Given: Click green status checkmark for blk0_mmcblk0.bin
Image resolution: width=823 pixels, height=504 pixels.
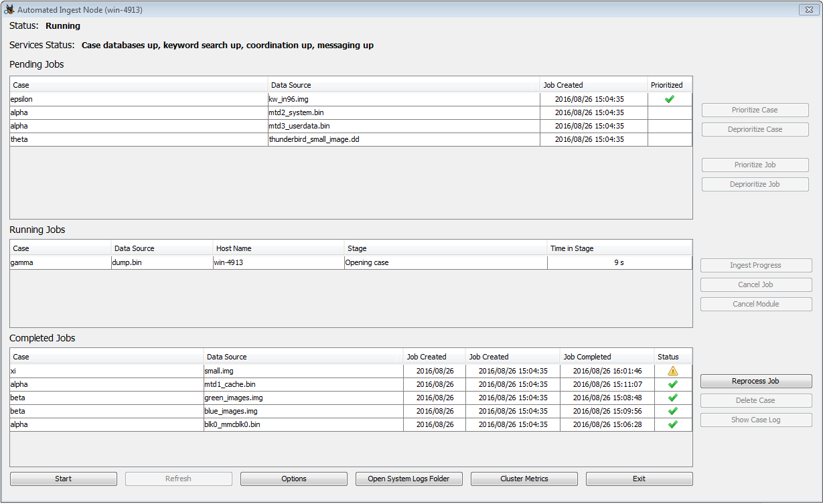Looking at the screenshot, I should 672,424.
